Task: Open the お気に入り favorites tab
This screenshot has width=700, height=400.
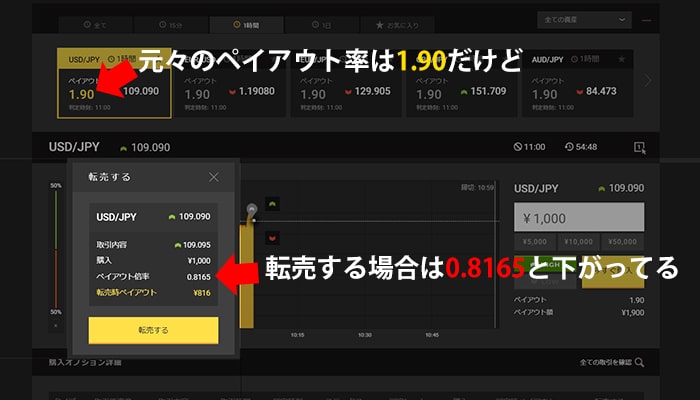Action: tap(397, 25)
